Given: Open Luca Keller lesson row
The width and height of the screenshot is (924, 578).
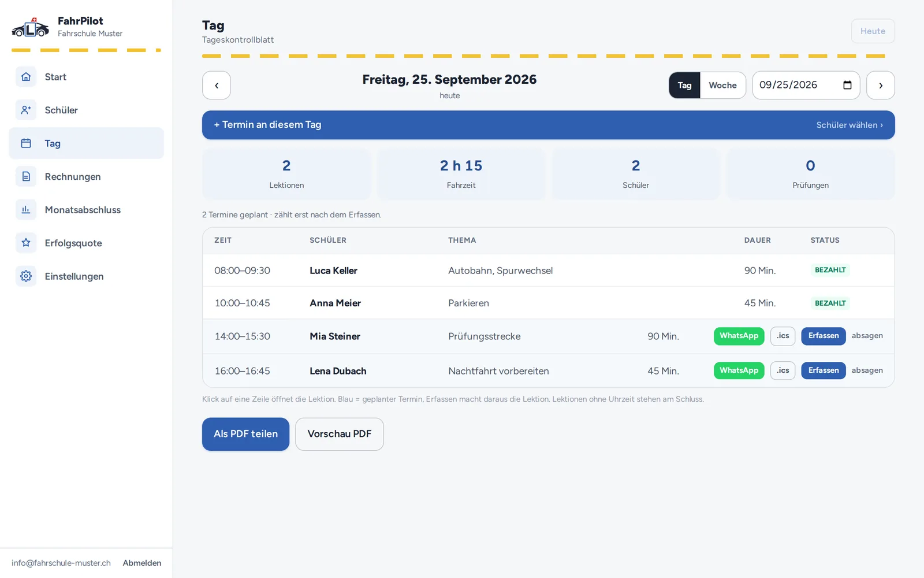Looking at the screenshot, I should click(x=549, y=271).
